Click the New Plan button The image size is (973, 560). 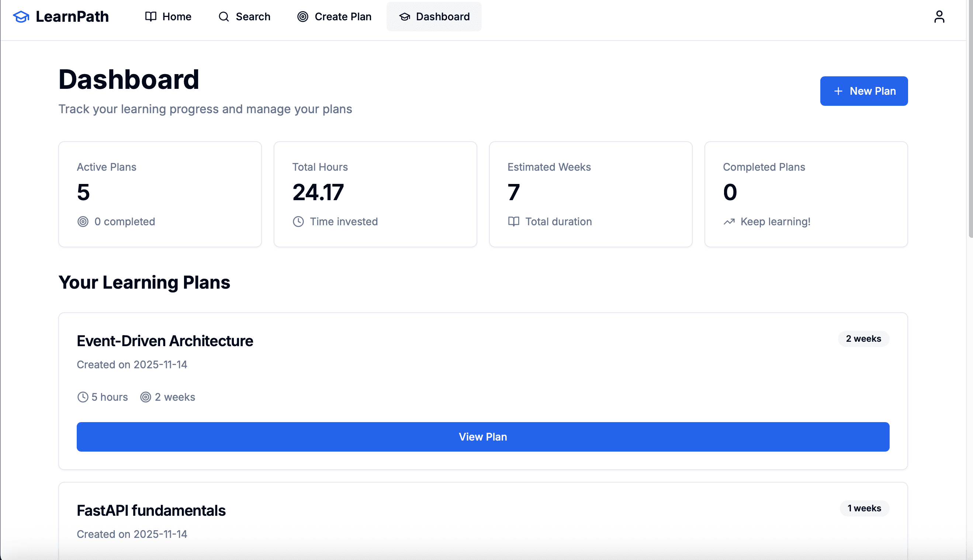click(x=864, y=91)
